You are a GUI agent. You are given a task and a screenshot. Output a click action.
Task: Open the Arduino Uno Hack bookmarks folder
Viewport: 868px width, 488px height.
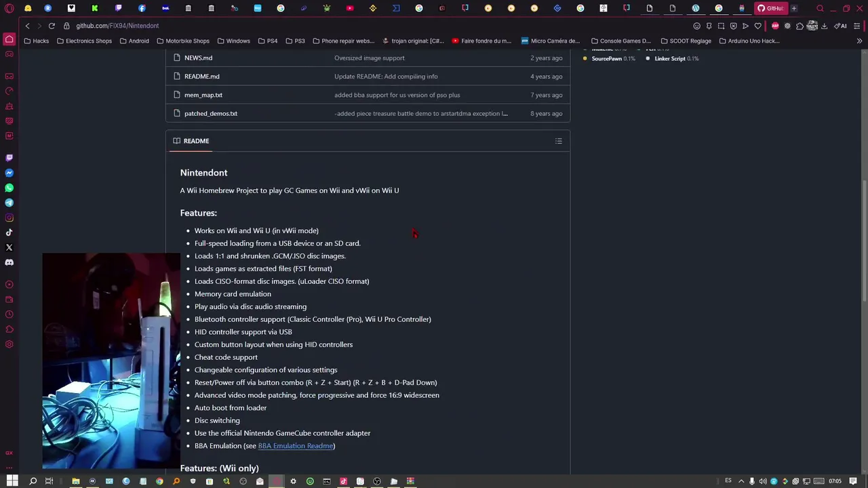coord(749,41)
